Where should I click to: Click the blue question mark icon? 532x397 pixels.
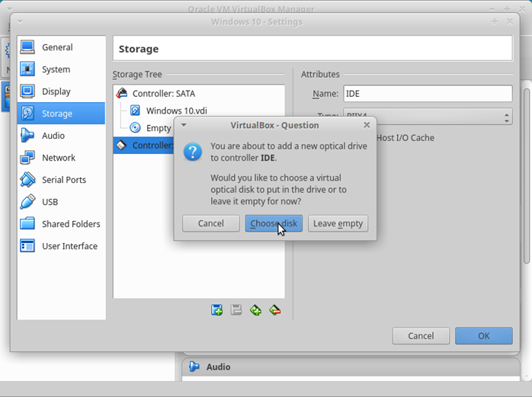click(x=193, y=152)
